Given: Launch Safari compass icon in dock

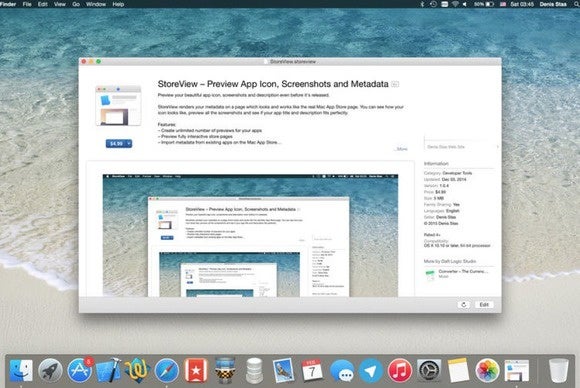Looking at the screenshot, I should point(167,370).
